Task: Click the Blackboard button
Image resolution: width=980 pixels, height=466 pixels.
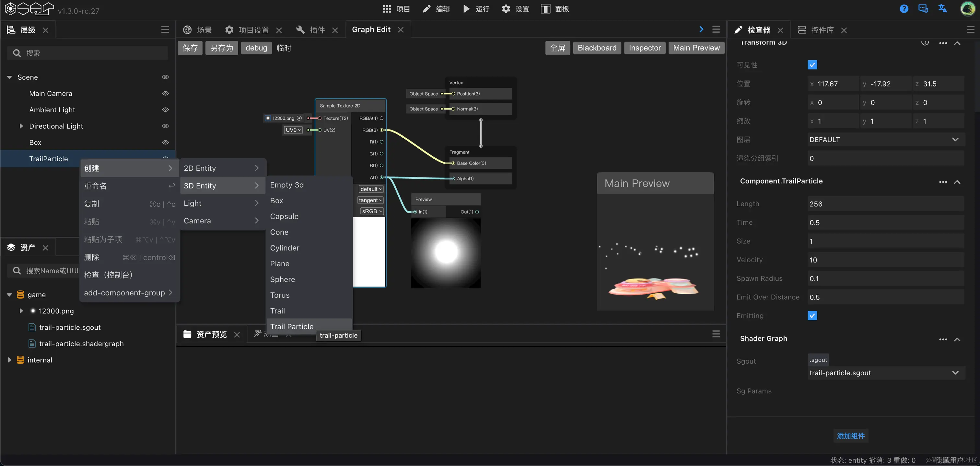Action: (597, 48)
